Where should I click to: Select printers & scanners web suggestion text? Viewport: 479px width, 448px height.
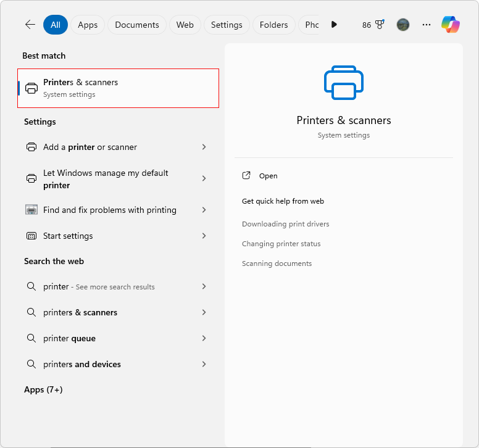80,312
